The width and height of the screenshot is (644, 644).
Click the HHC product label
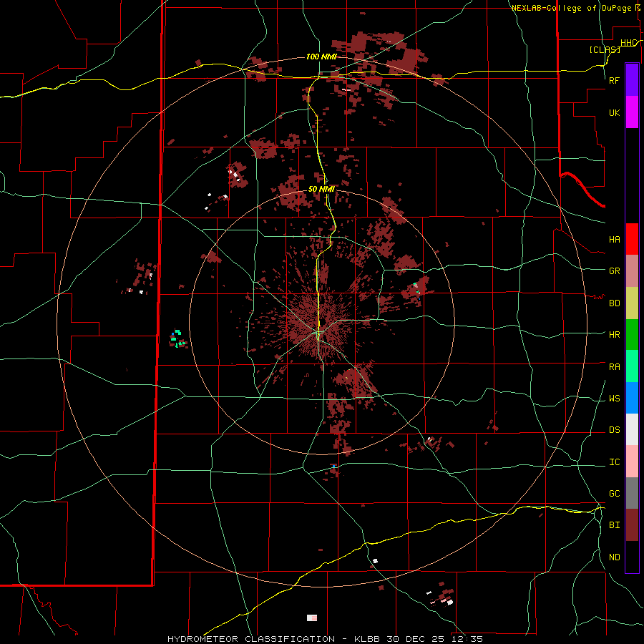(628, 43)
